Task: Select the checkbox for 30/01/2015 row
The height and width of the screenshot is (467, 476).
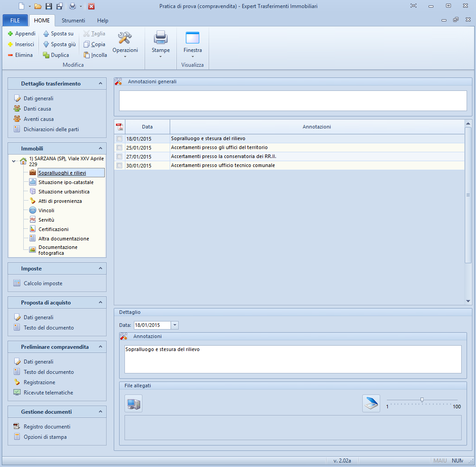Action: (120, 166)
